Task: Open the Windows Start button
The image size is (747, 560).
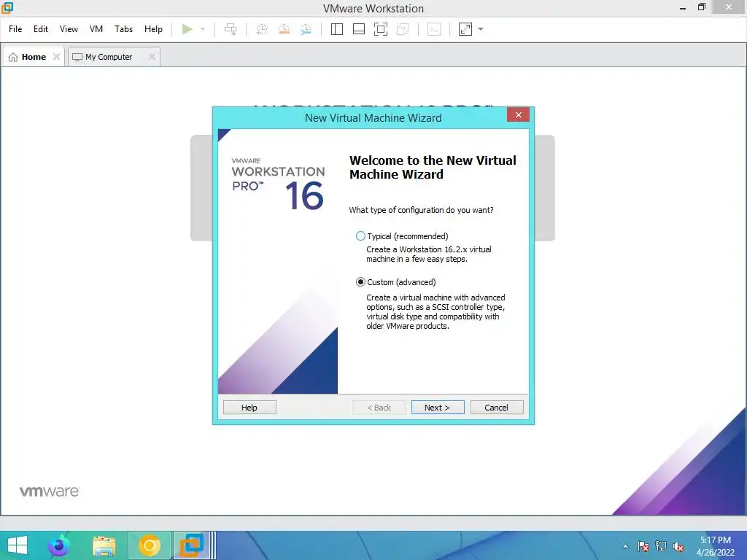Action: tap(18, 545)
